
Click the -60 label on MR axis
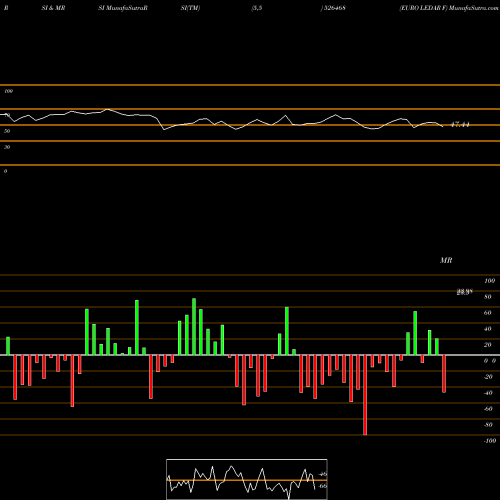pyautogui.click(x=488, y=409)
